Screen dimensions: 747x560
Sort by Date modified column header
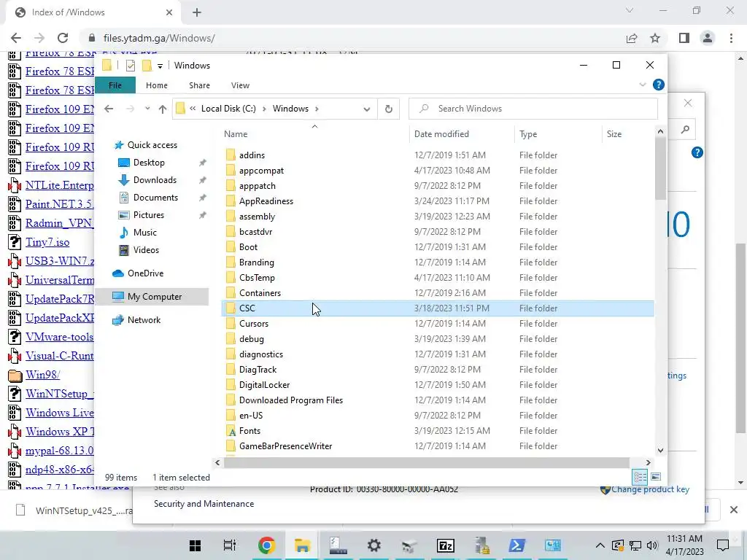pyautogui.click(x=441, y=134)
